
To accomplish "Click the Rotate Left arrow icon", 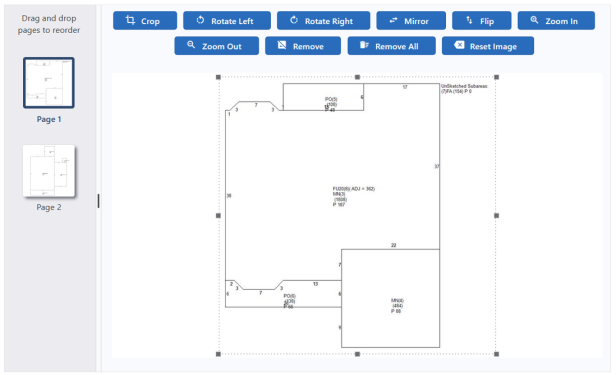I will tap(200, 20).
